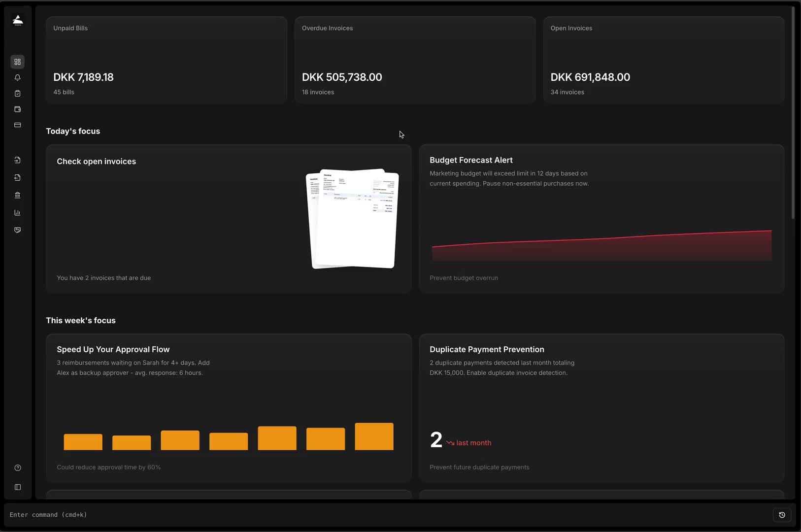Open the Duplicate Payment Prevention card
The width and height of the screenshot is (801, 532).
601,408
